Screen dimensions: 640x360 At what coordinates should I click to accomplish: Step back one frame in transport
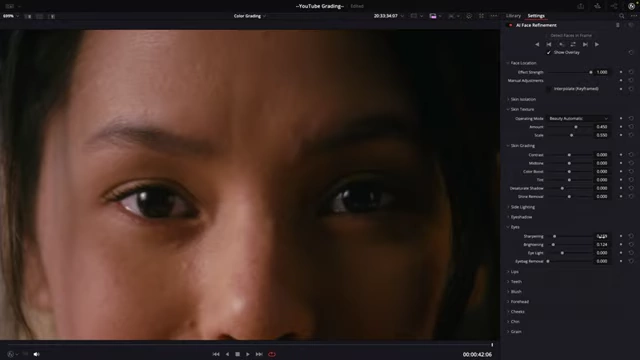coord(227,354)
